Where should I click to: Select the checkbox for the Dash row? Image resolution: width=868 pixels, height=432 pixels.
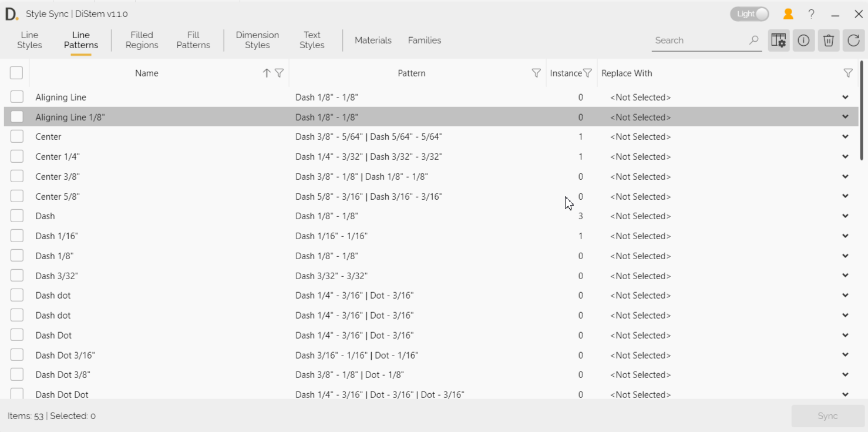[x=16, y=216]
